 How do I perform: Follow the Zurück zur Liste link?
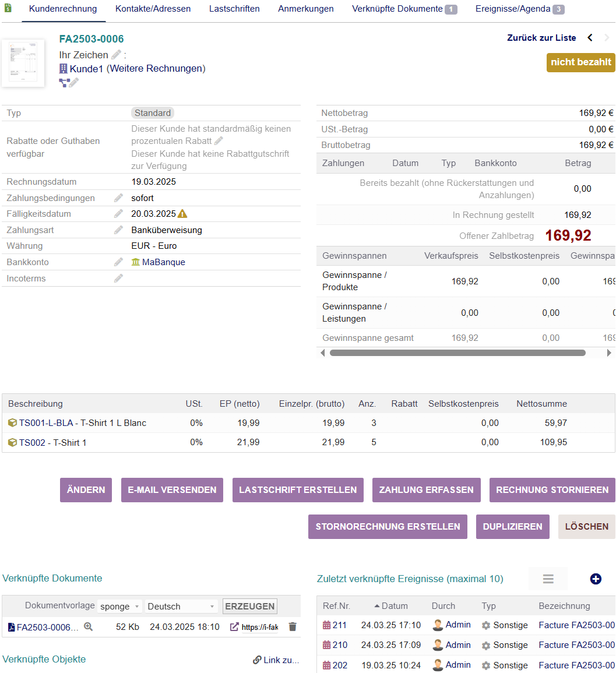coord(541,38)
